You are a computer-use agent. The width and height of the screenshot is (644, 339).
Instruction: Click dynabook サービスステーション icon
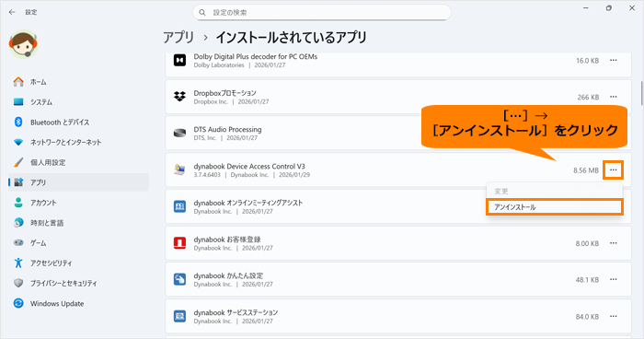[180, 316]
